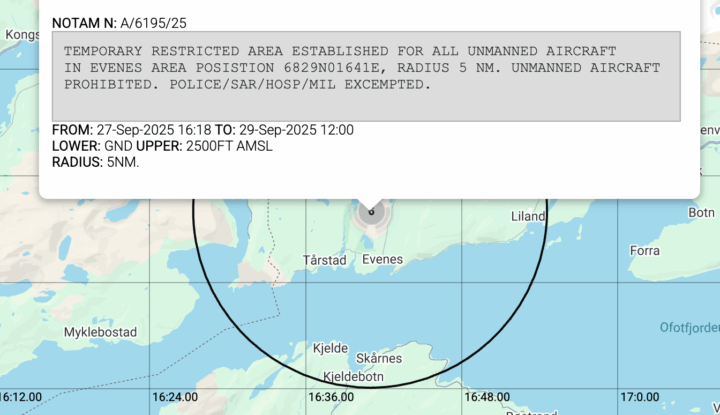Click the Skårnes label on the map
This screenshot has height=415, width=720.
[379, 358]
